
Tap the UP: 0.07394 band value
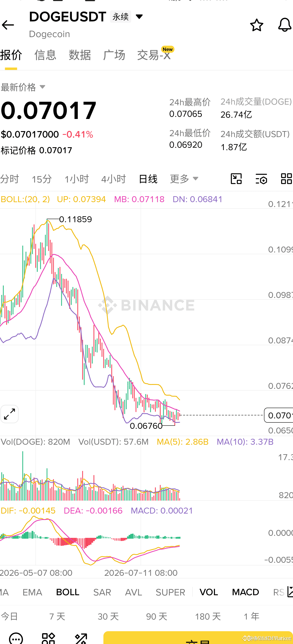(x=81, y=199)
